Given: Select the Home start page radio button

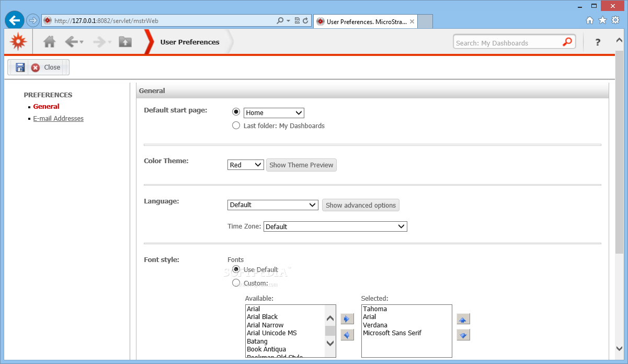Looking at the screenshot, I should [x=236, y=112].
